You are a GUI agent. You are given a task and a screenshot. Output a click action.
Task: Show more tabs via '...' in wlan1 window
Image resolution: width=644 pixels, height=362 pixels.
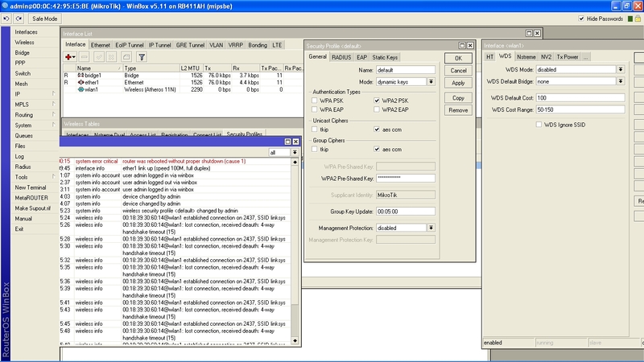tap(586, 57)
